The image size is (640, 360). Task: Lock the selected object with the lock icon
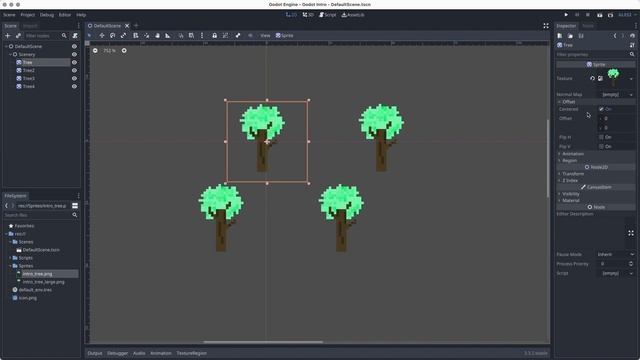(x=214, y=36)
